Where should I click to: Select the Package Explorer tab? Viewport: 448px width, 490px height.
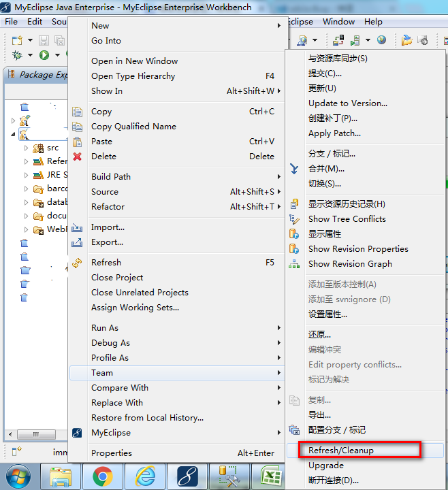pos(38,74)
